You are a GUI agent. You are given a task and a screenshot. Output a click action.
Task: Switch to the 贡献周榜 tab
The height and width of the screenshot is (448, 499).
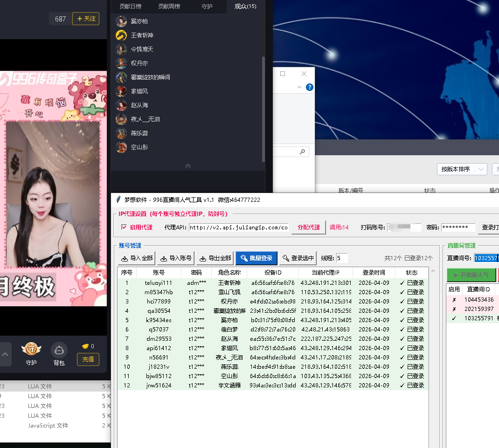[x=168, y=7]
